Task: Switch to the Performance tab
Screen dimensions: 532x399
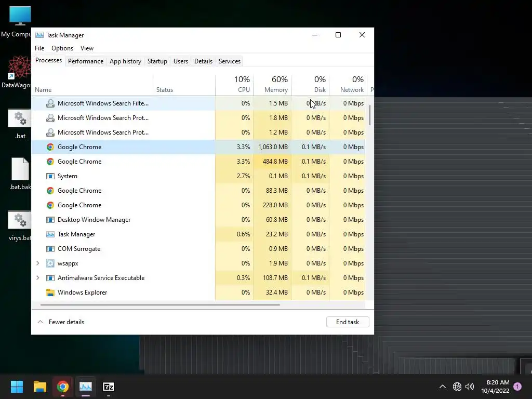Action: click(86, 61)
